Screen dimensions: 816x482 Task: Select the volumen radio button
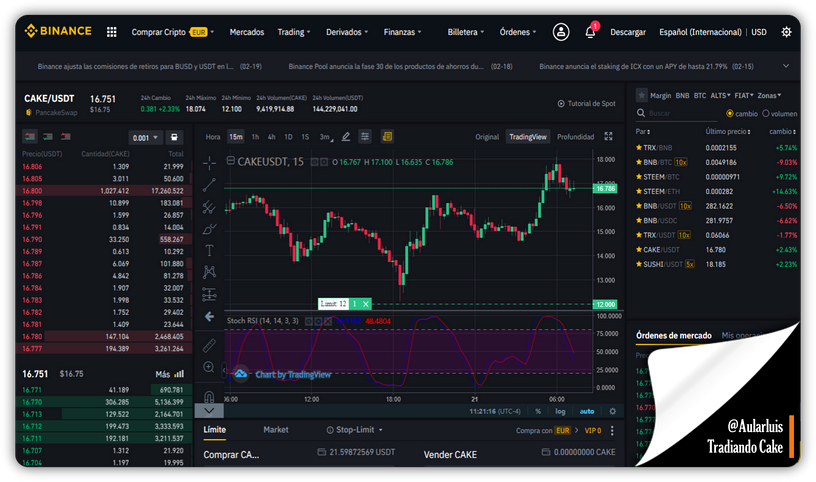coord(766,113)
